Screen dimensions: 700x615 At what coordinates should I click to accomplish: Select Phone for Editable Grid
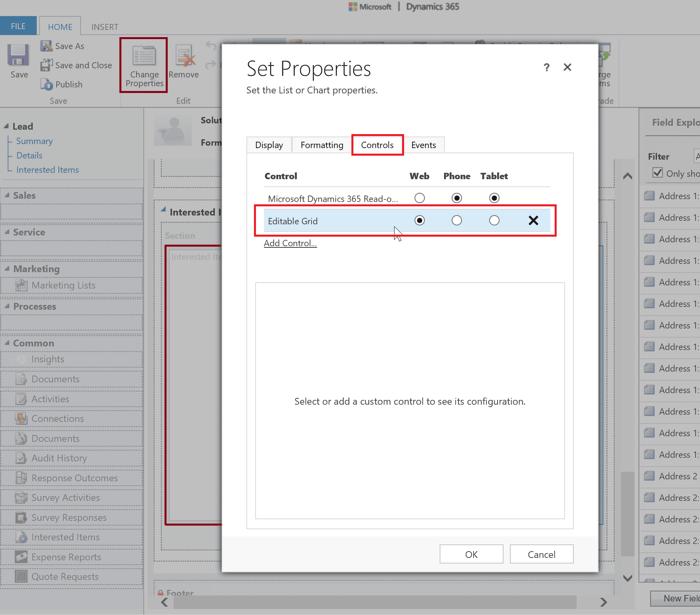coord(457,220)
